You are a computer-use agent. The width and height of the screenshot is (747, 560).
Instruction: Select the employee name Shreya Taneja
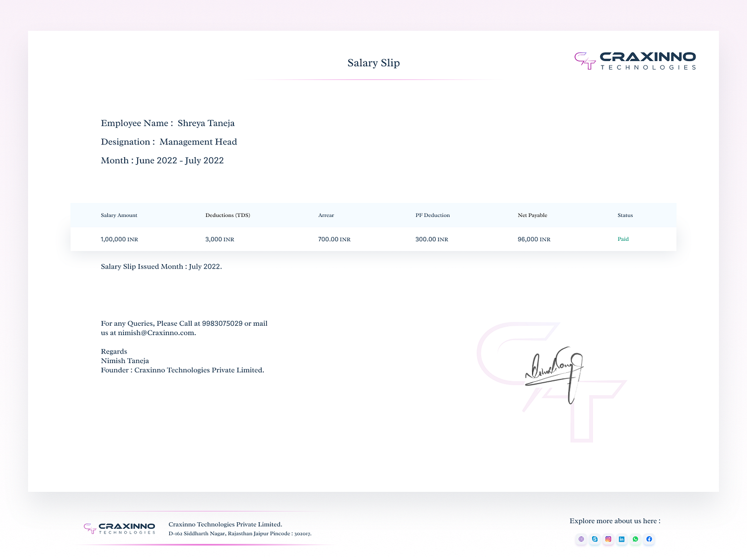point(206,123)
